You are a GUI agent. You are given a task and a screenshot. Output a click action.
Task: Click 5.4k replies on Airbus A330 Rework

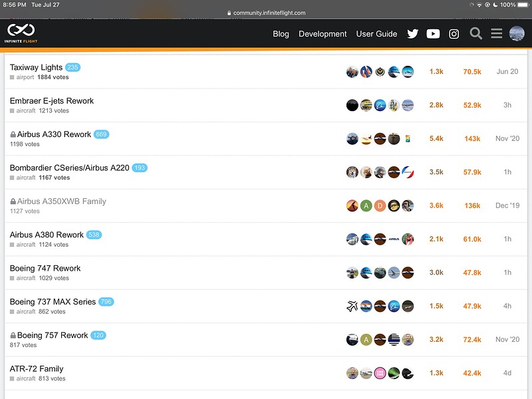436,138
